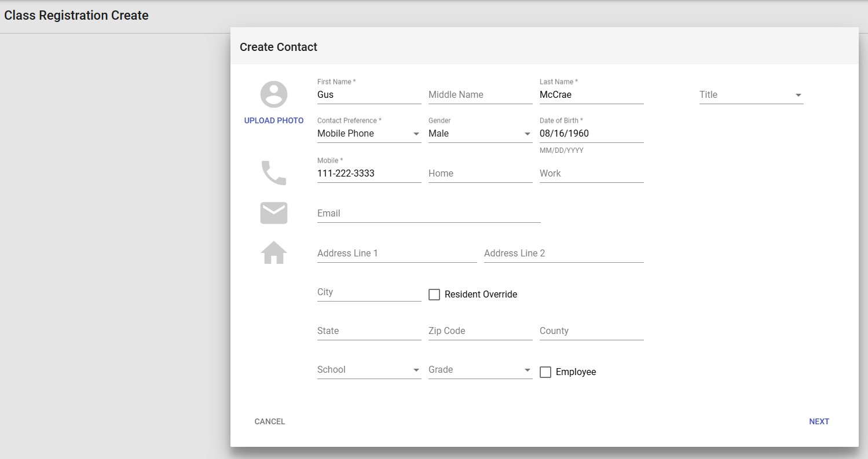The height and width of the screenshot is (459, 868).
Task: Open the Grade dropdown
Action: pyautogui.click(x=480, y=370)
